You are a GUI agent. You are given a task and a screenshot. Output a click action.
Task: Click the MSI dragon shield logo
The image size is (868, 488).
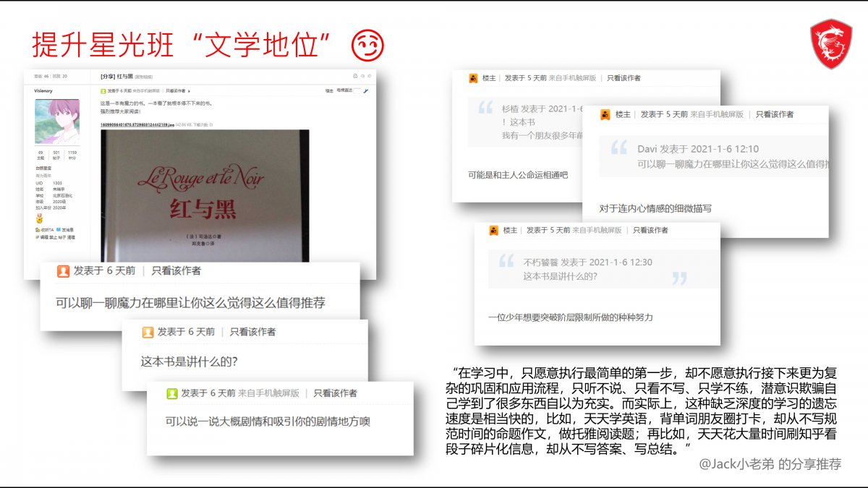coord(830,44)
